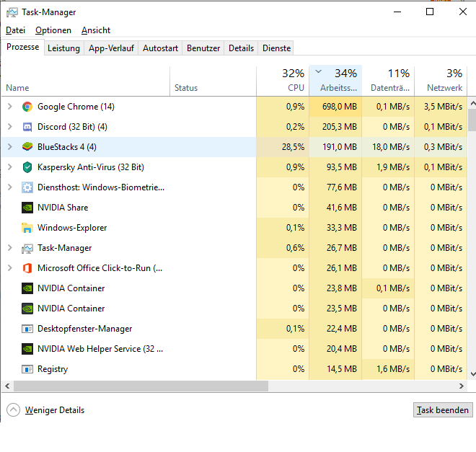This screenshot has height=452, width=476.
Task: Click the vertical scrollbar down arrow
Action: coord(472,374)
